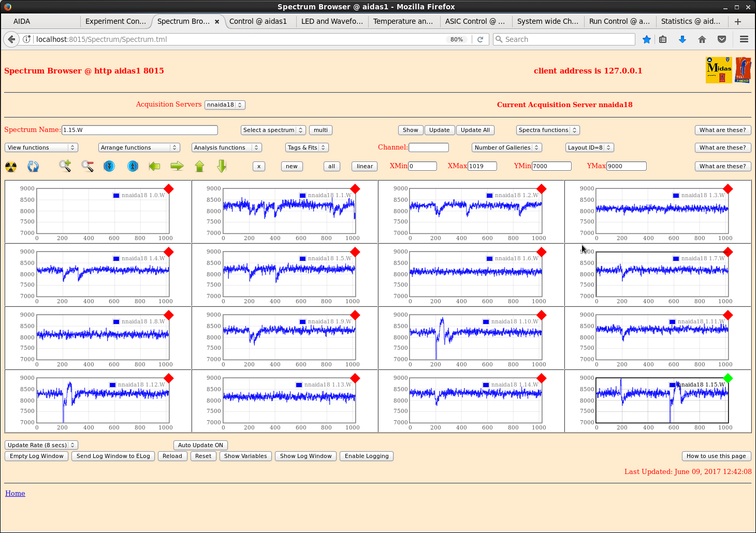Image resolution: width=756 pixels, height=533 pixels.
Task: Toggle the red diamond tag on nnaida18 1.9.W
Action: (355, 315)
